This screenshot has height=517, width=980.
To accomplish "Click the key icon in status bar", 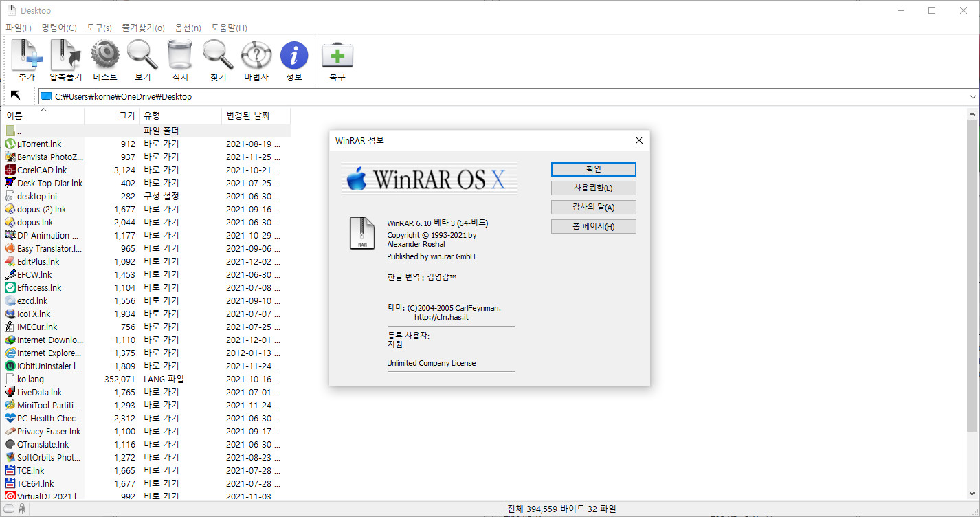I will (22, 509).
